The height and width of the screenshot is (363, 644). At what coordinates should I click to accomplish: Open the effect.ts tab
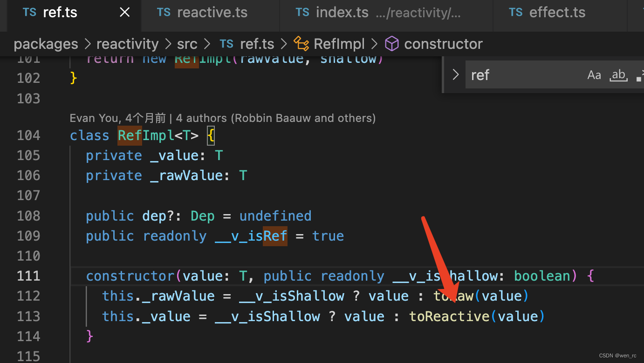point(557,12)
